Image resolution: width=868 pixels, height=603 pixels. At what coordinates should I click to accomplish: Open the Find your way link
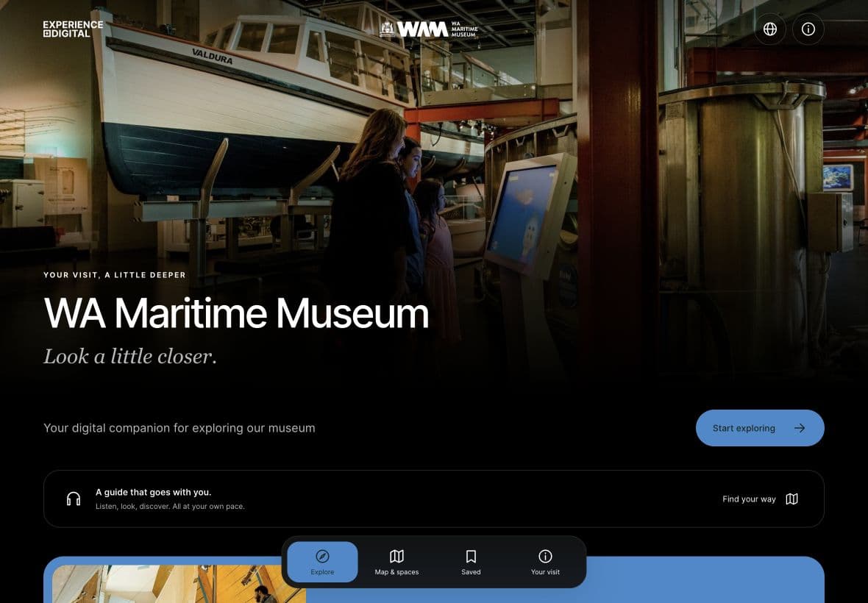(760, 499)
